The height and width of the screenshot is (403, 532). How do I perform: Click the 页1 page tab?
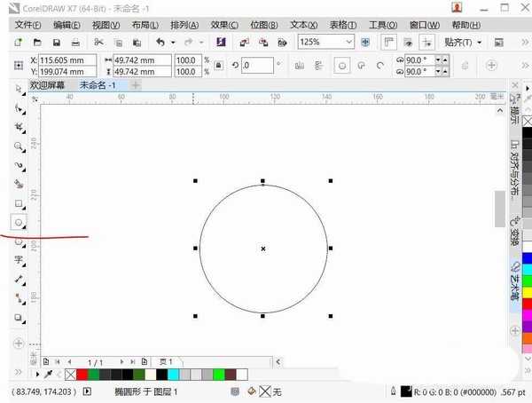click(x=166, y=362)
